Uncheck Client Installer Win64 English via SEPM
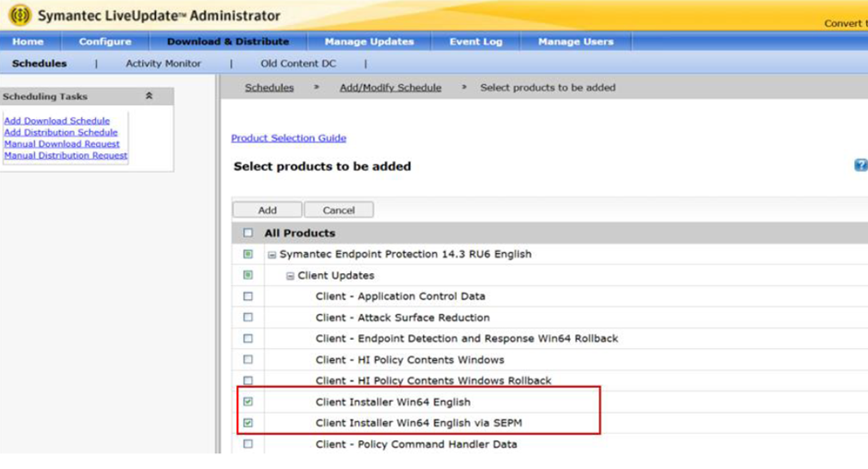Viewport: 868px width, 469px height. coord(247,424)
